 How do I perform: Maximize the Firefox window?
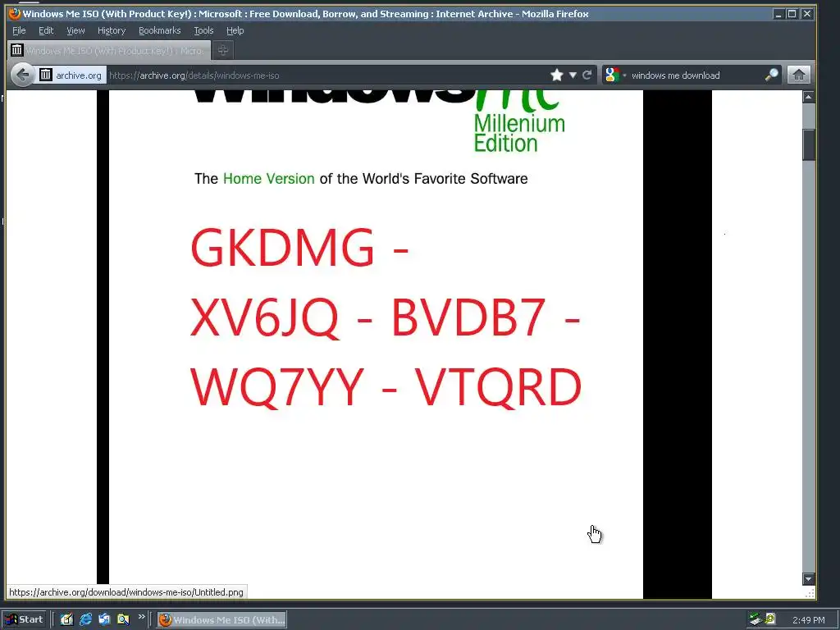pos(792,14)
